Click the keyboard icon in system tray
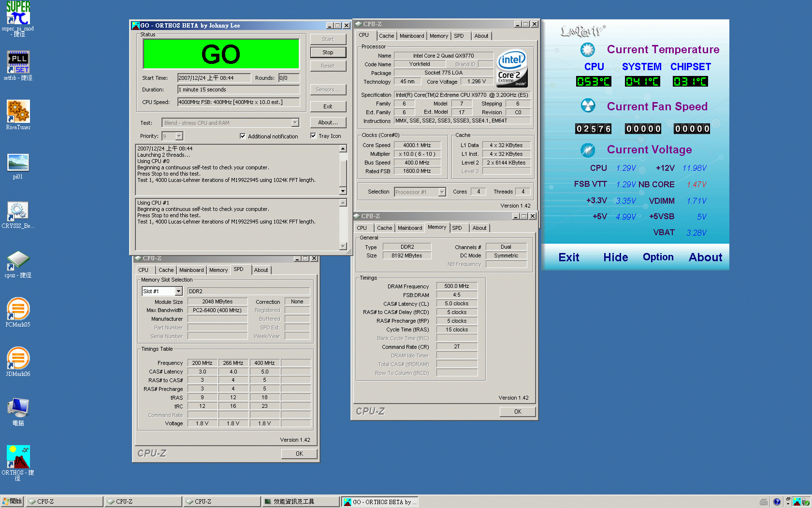 (x=764, y=502)
